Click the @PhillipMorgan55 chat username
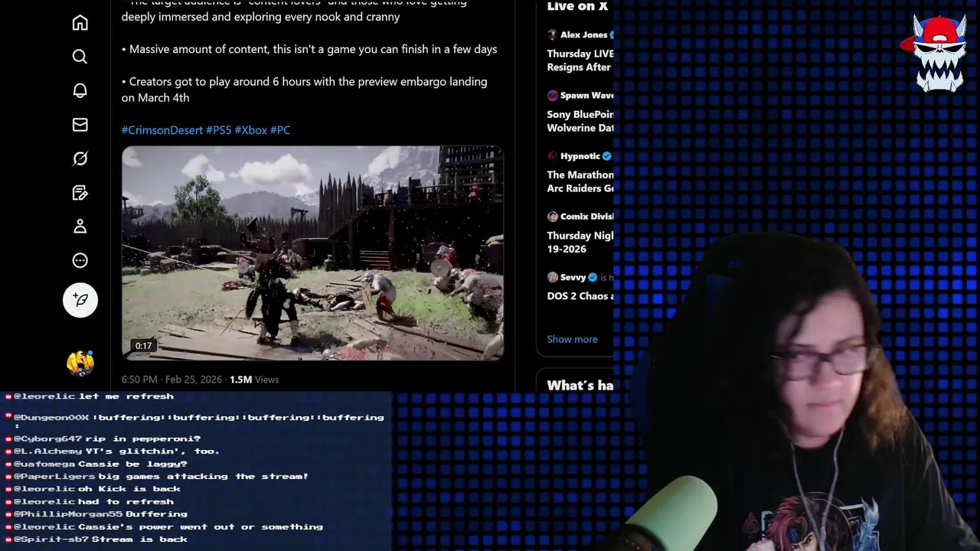Screen dimensions: 980x551 tap(68, 514)
